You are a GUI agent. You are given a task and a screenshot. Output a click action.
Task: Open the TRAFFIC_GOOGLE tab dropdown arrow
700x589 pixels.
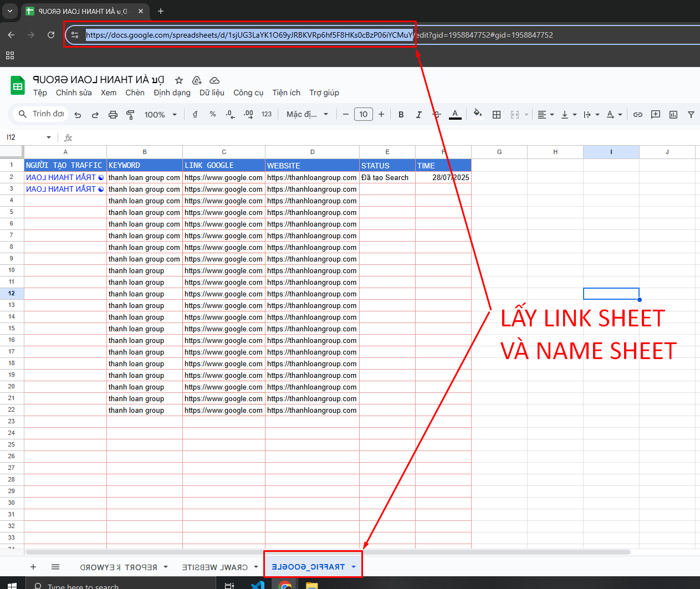pyautogui.click(x=353, y=567)
